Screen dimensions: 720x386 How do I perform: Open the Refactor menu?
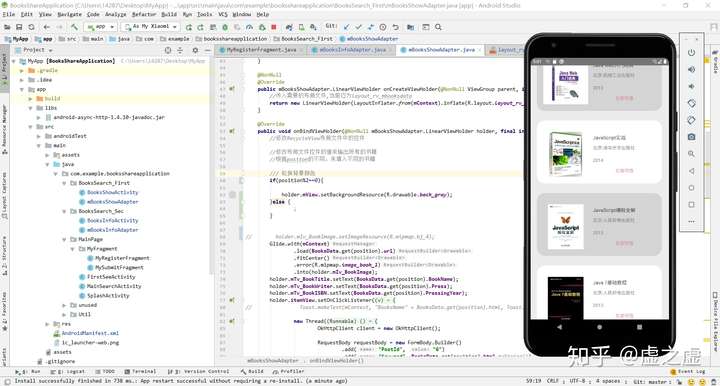click(144, 15)
